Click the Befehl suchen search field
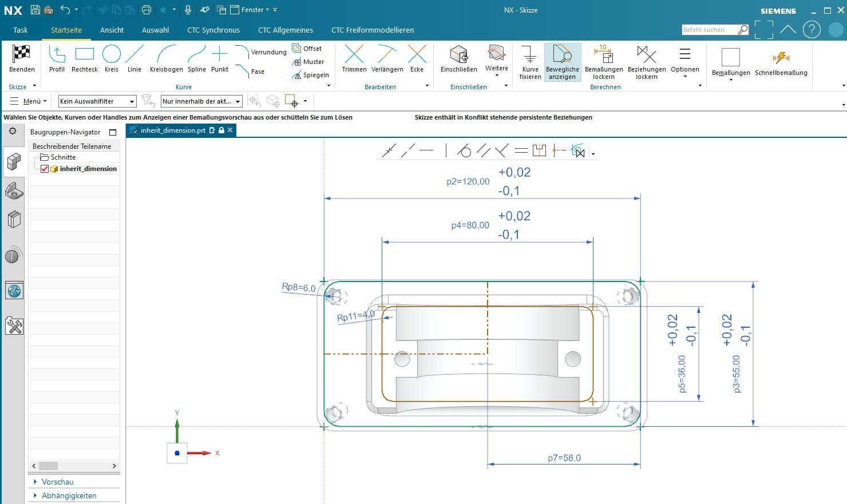 coord(709,30)
